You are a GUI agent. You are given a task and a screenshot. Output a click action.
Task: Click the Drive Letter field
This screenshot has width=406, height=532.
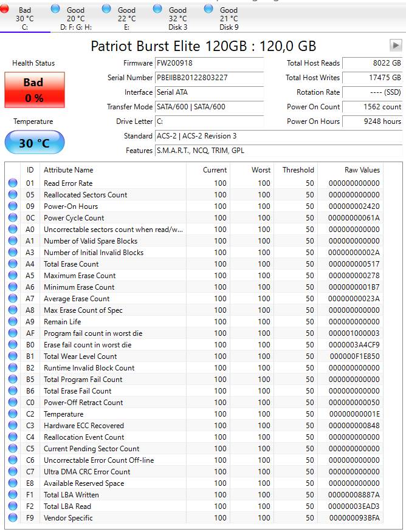point(210,121)
